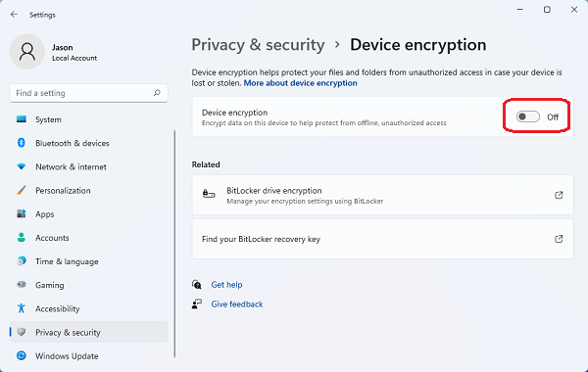The image size is (588, 372).
Task: Click the Apps icon in sidebar
Action: [22, 213]
